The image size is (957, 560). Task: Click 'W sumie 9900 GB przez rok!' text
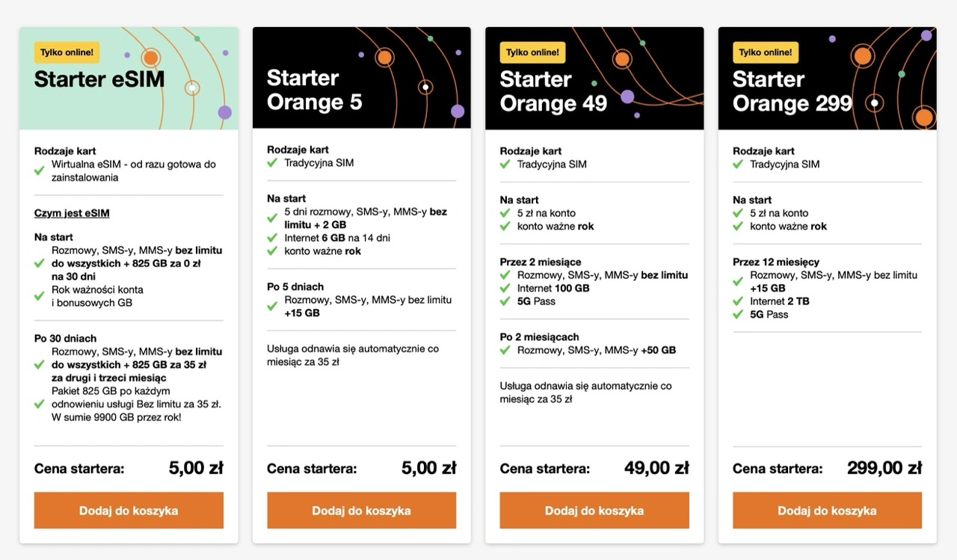tap(117, 417)
